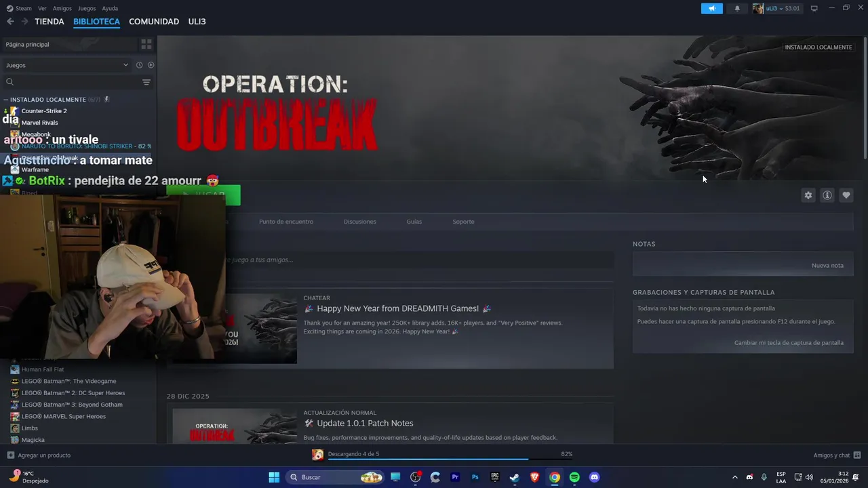Click the page vertical scrollbar
868x488 pixels.
(x=865, y=100)
